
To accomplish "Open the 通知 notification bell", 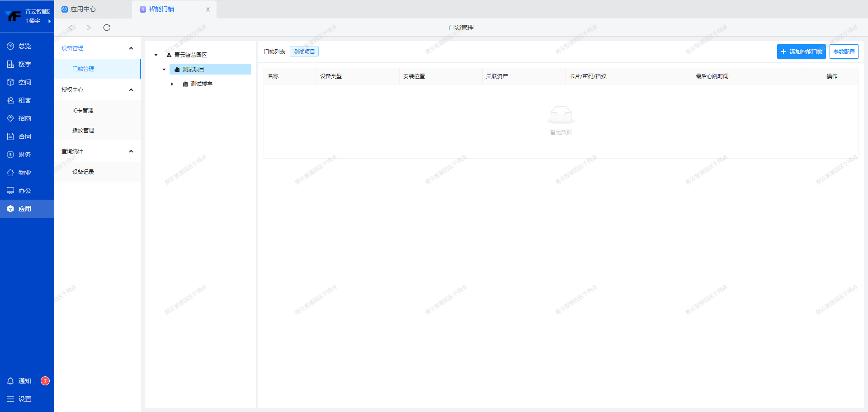I will coord(10,381).
